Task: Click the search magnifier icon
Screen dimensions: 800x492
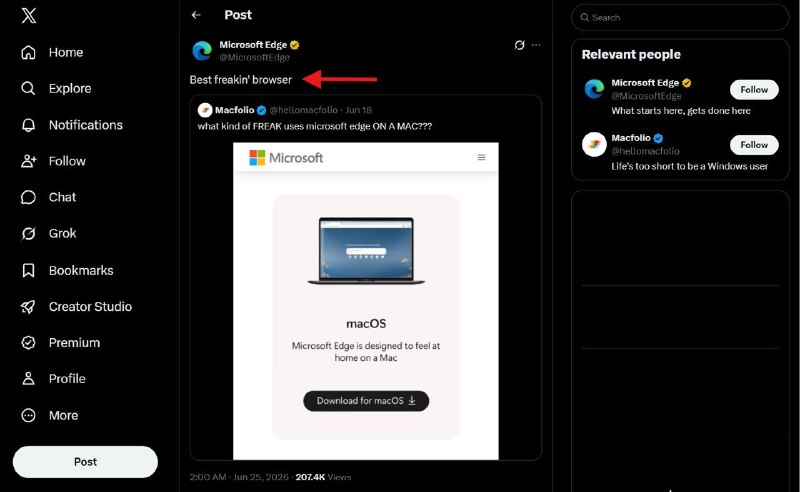Action: tap(585, 17)
